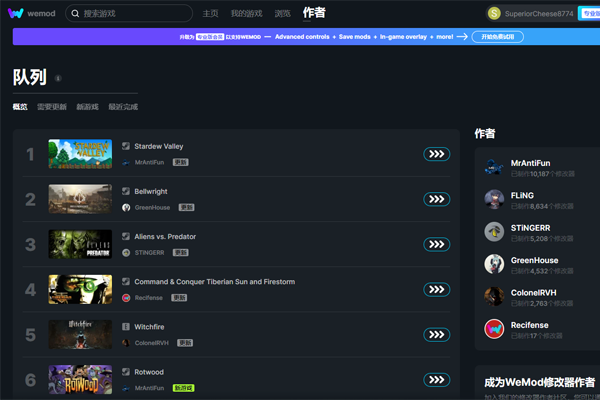
Task: Click the SuperiorCheese8774 profile avatar
Action: tap(494, 14)
